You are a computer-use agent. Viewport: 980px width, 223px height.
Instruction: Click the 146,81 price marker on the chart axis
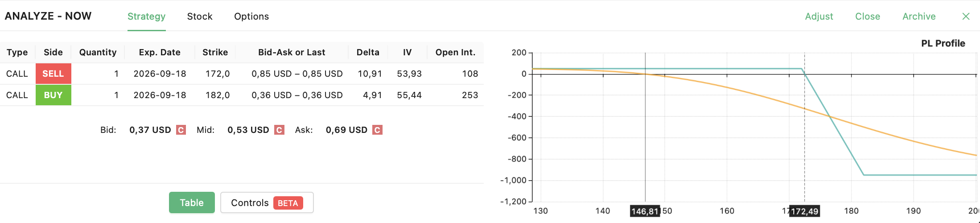[x=645, y=211]
